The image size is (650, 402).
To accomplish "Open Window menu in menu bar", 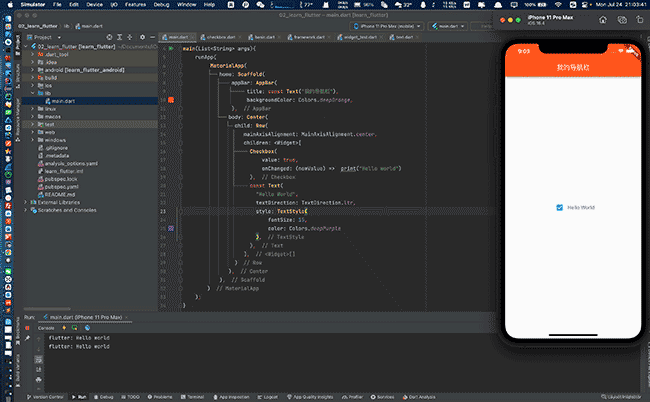I will (x=187, y=5).
